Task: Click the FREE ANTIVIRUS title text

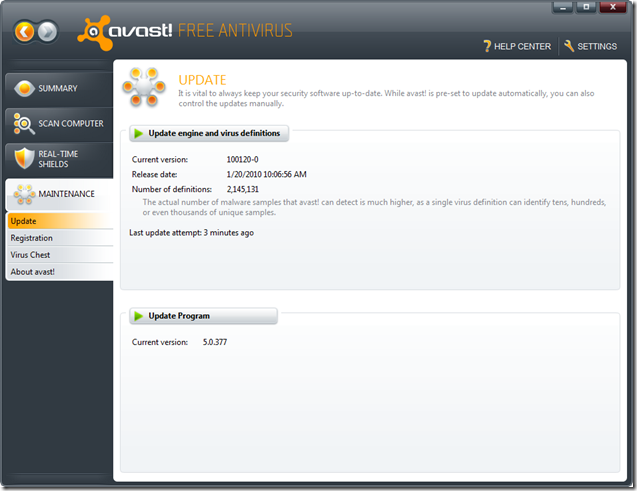Action: pos(235,31)
